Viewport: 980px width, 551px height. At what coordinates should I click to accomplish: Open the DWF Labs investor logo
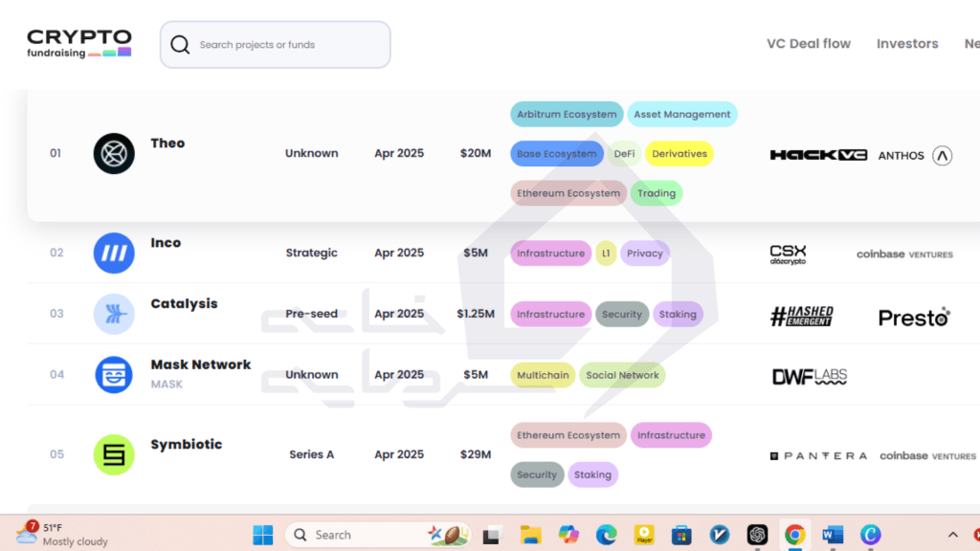point(810,376)
